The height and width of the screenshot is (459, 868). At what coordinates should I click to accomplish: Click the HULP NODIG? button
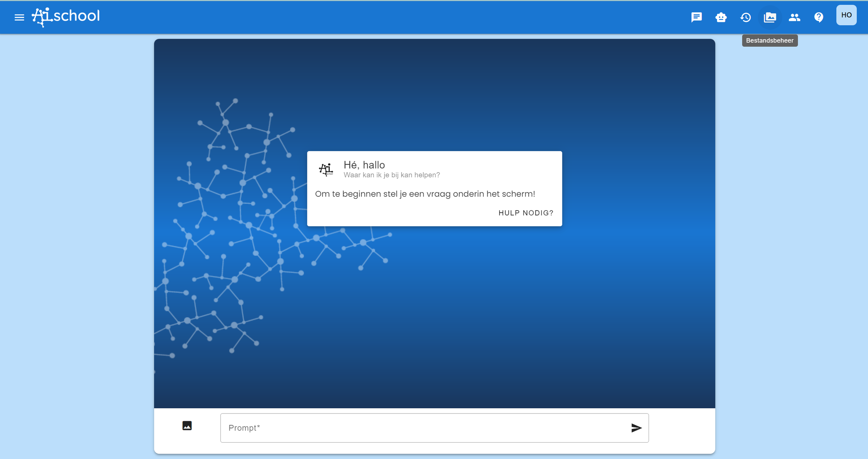tap(526, 213)
